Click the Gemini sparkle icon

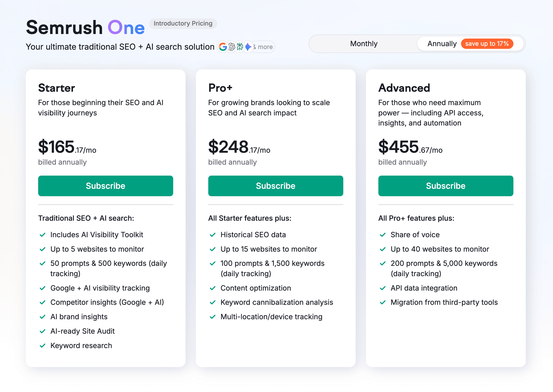coord(248,47)
